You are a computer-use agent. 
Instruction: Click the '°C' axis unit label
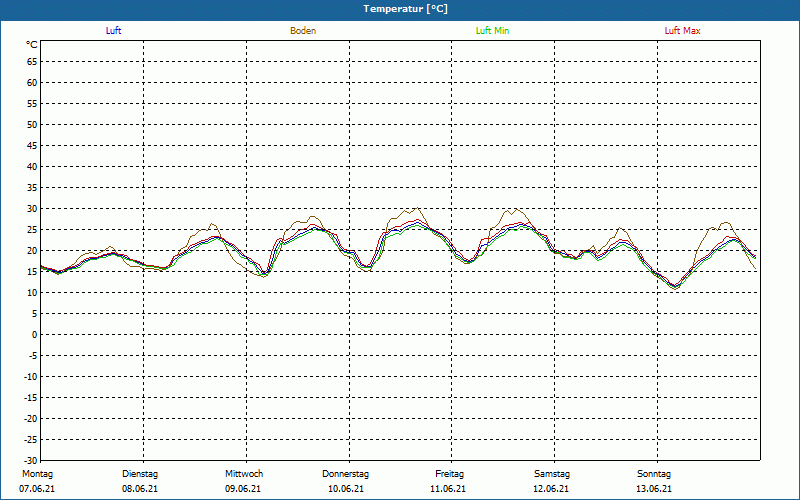32,45
